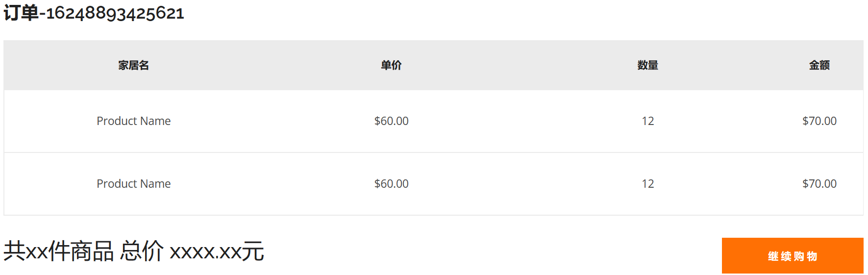Open the first row's Product Name

(x=133, y=121)
